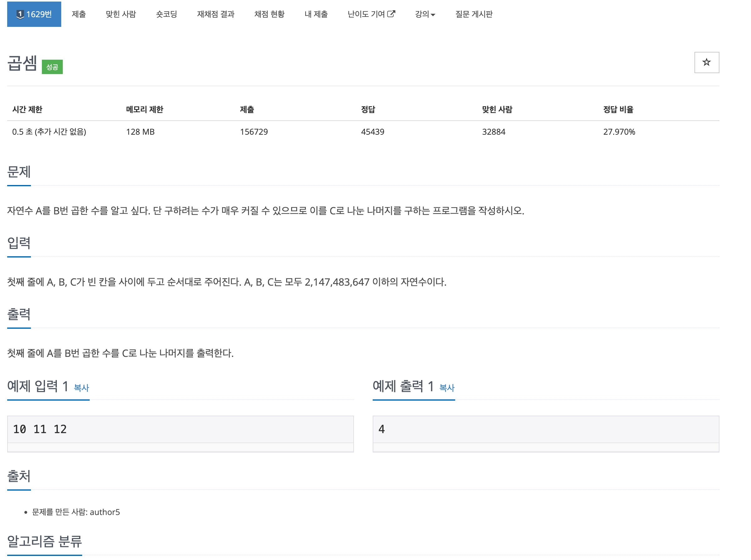This screenshot has width=751, height=560.
Task: Select the sample input box showing 10 11 12
Action: (x=180, y=429)
